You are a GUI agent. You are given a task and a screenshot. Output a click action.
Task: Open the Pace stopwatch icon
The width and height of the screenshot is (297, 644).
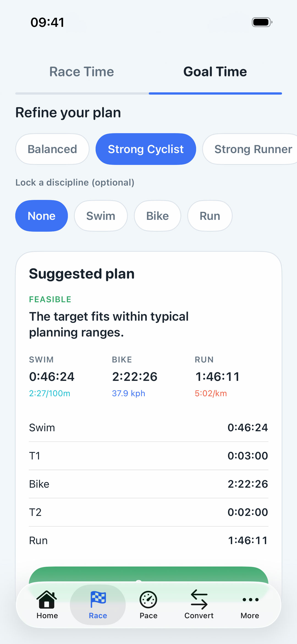[x=148, y=600]
